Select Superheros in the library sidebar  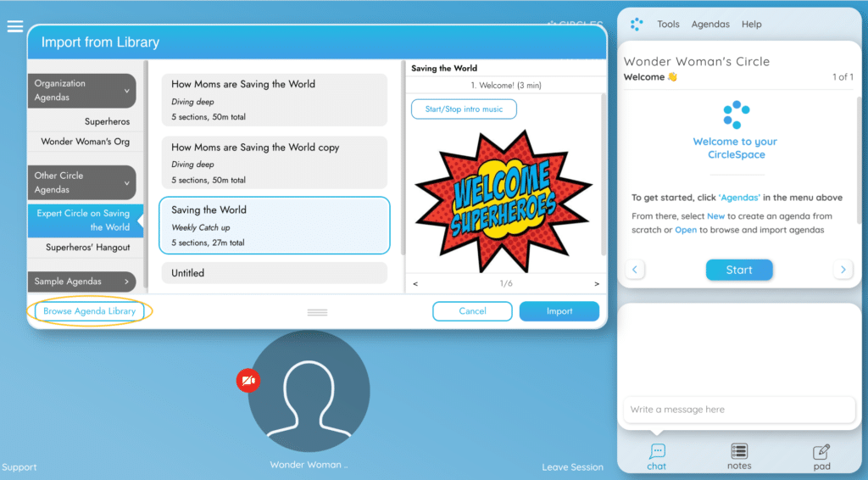tap(86, 121)
